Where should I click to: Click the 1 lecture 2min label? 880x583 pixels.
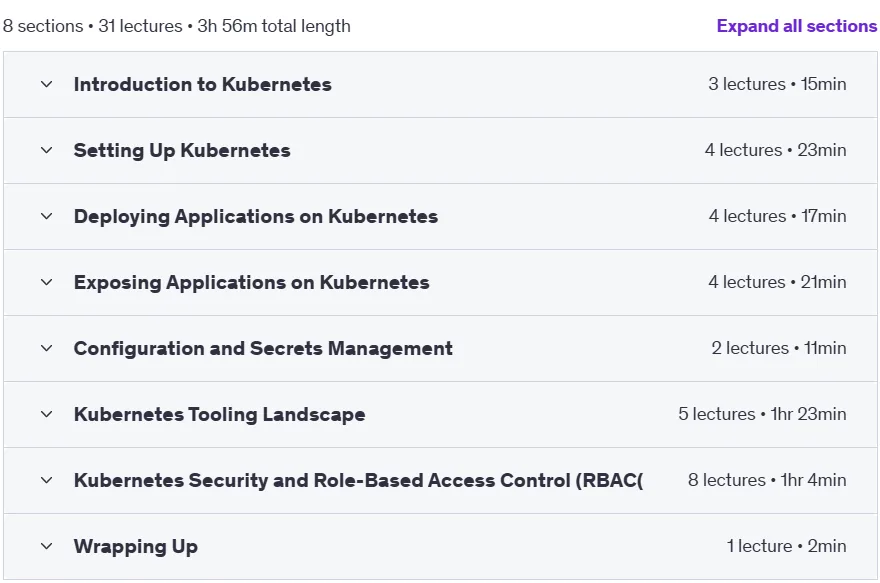pos(786,546)
